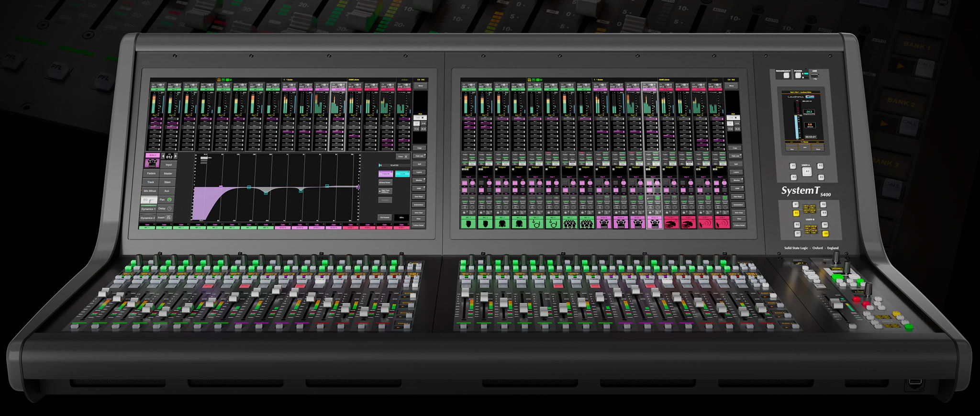Tap the first red truck channel tile

671,222
